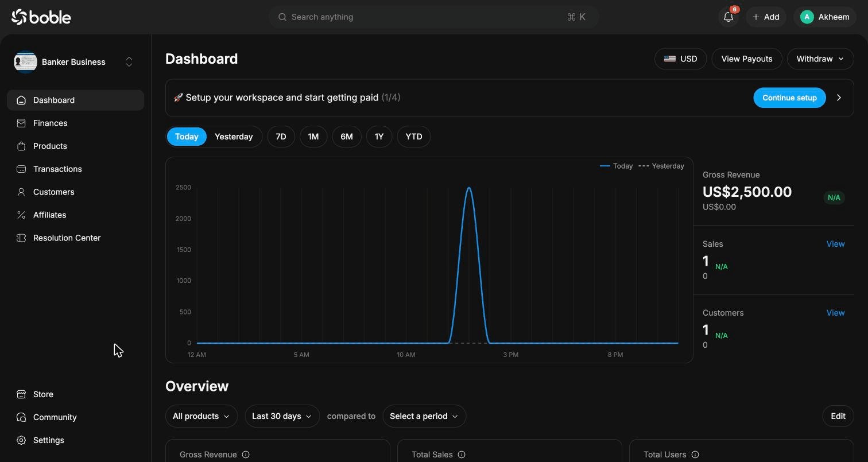Click the Gross Revenue info icon

246,455
